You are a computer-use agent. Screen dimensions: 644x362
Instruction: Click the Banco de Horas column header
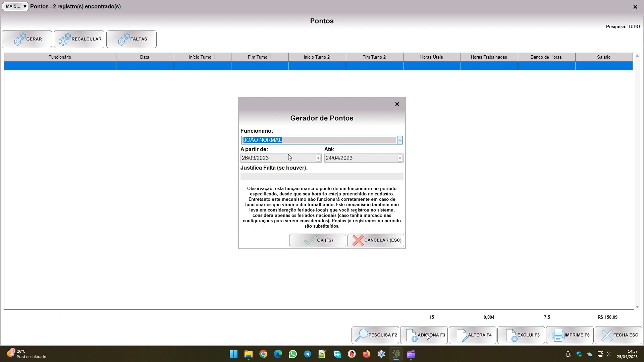pos(546,57)
